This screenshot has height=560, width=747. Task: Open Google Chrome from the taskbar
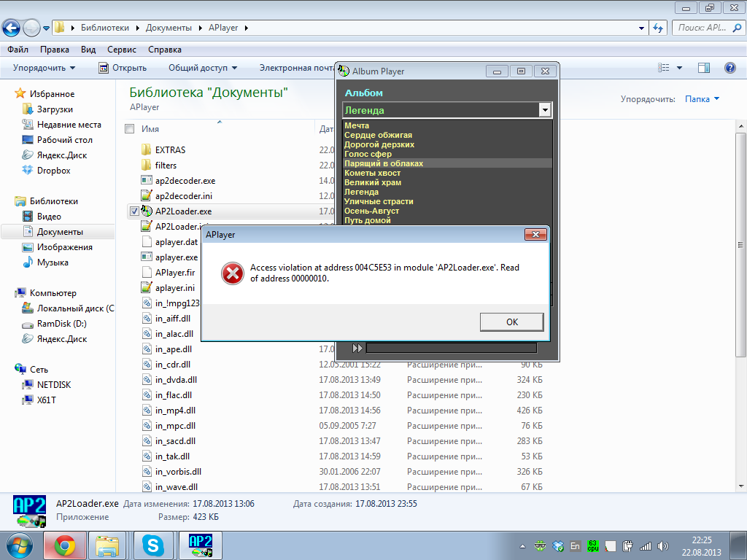point(65,545)
